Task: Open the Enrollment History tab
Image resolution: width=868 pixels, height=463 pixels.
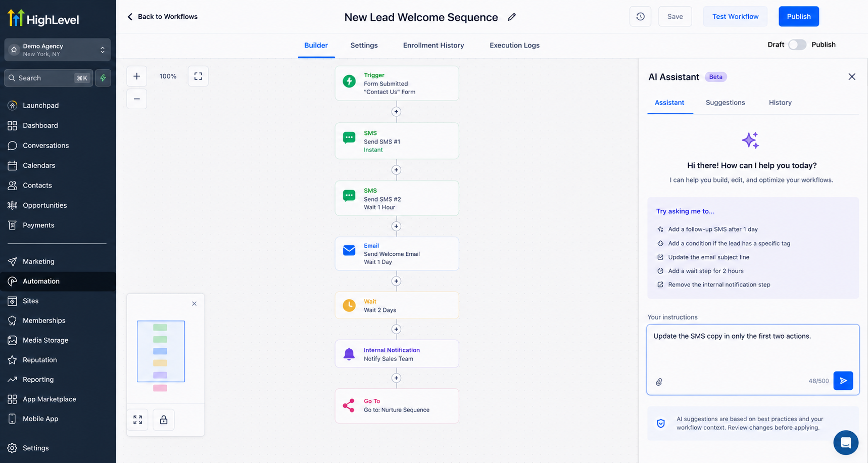Action: (x=433, y=45)
